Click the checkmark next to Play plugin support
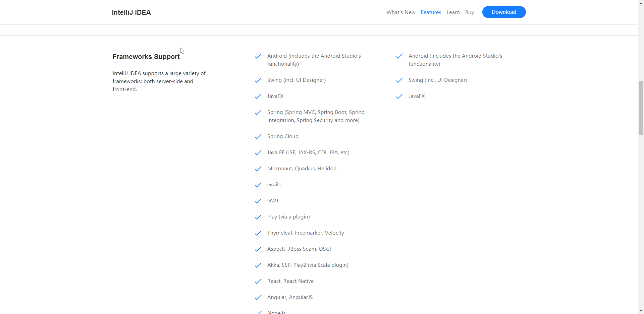 pyautogui.click(x=258, y=217)
